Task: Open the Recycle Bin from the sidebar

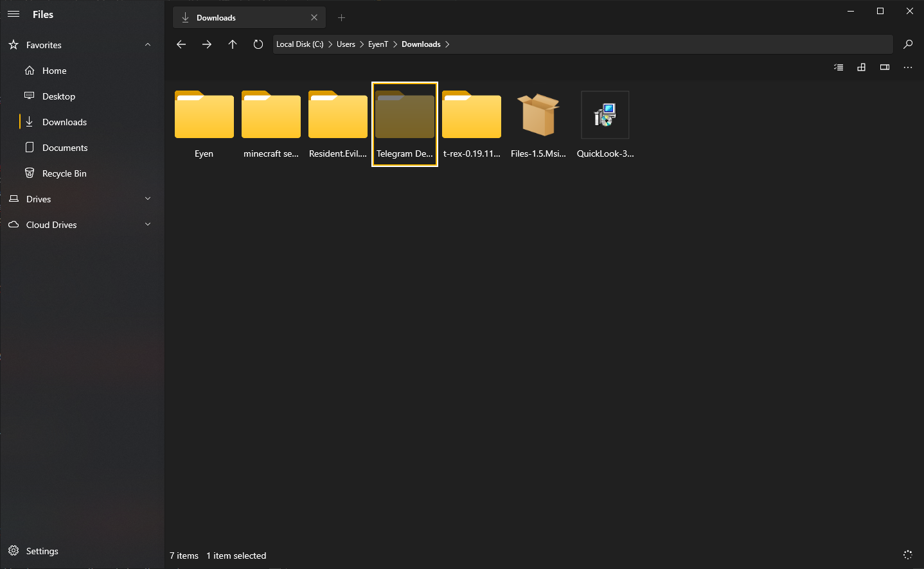Action: click(64, 173)
